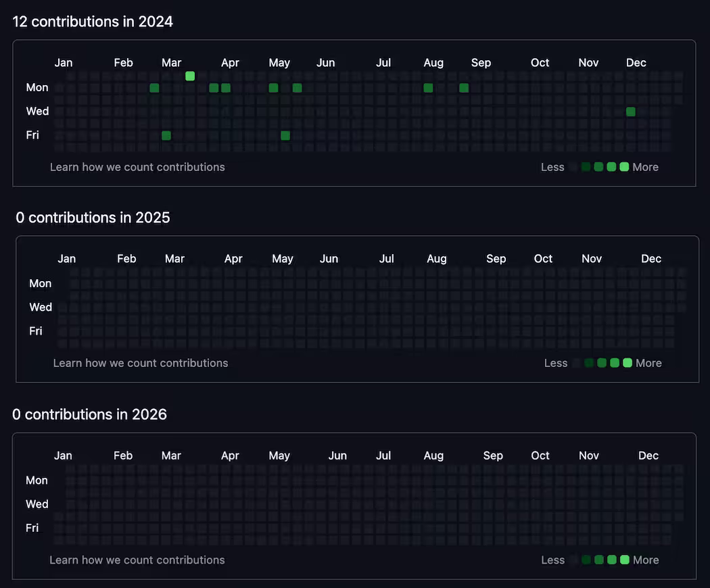Click the empty gray legend swatch in 2024
Image resolution: width=710 pixels, height=588 pixels.
tap(573, 167)
